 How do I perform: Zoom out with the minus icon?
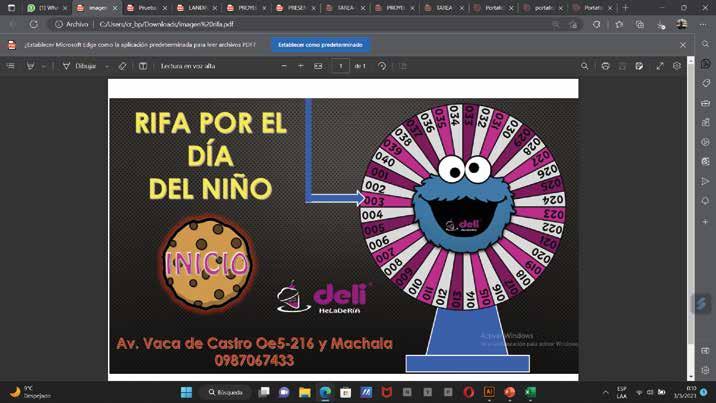click(284, 66)
